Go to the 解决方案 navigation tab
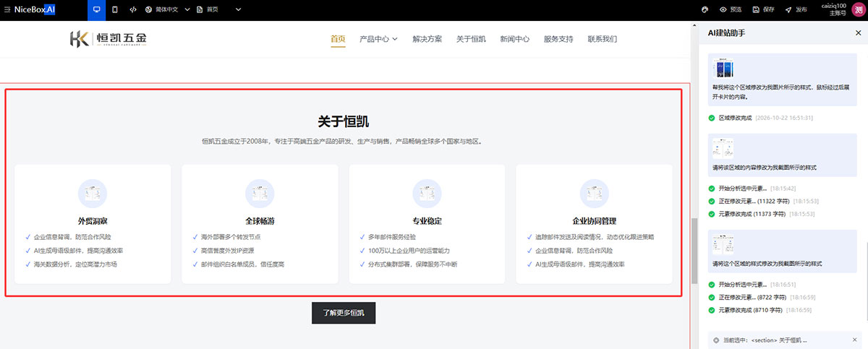The image size is (868, 349). click(x=427, y=39)
